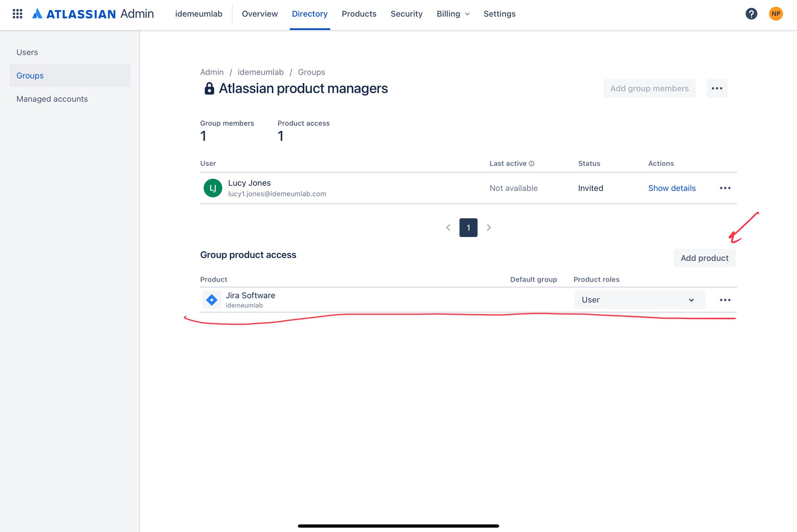Click the Atlassian Admin logo

(93, 14)
